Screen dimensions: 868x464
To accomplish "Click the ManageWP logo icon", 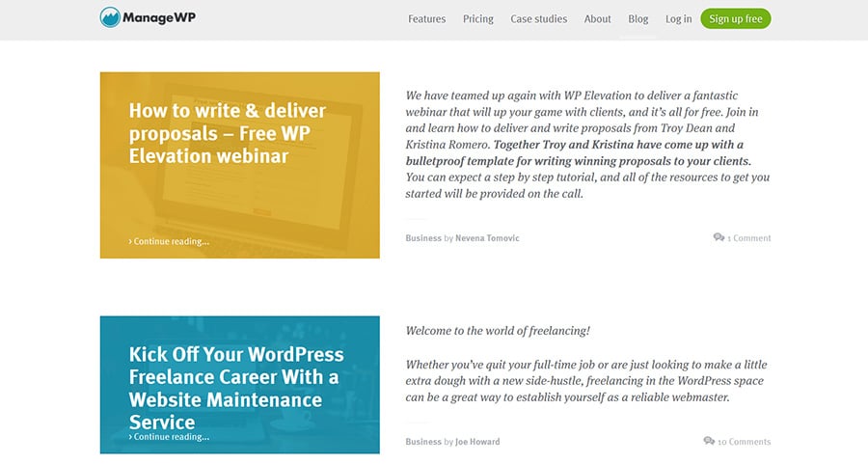I will (111, 18).
